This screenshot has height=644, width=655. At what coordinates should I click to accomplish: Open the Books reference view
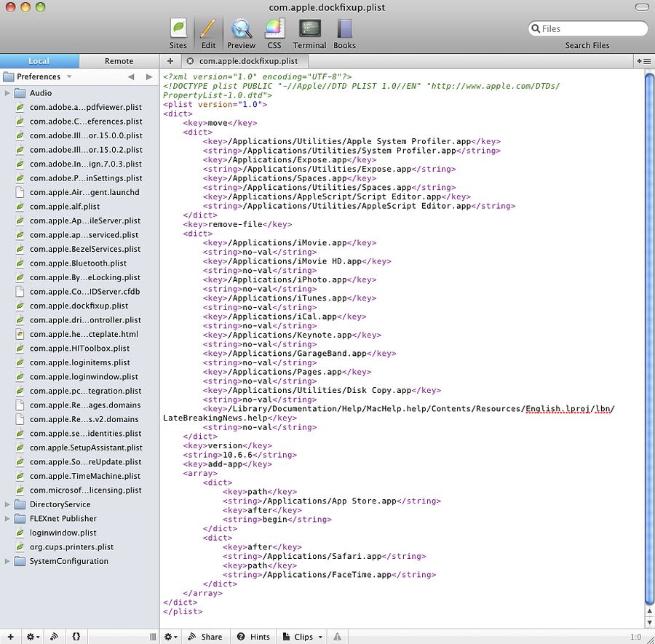pos(344,33)
